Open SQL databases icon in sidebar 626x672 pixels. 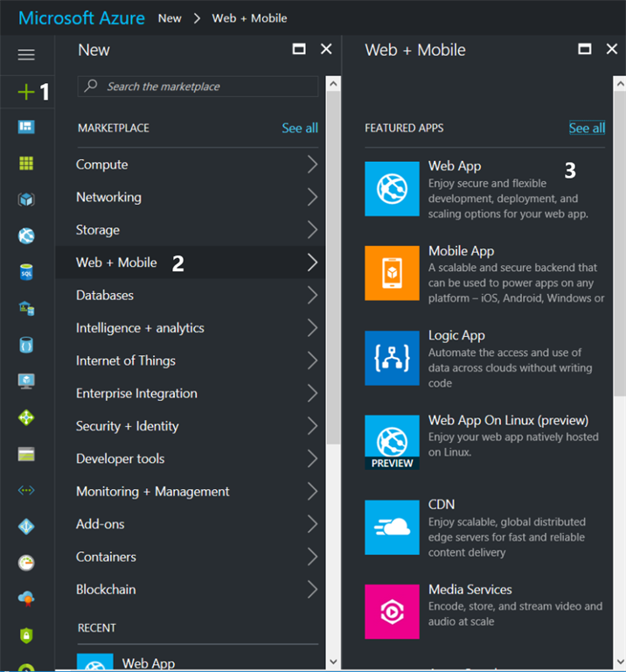click(26, 272)
